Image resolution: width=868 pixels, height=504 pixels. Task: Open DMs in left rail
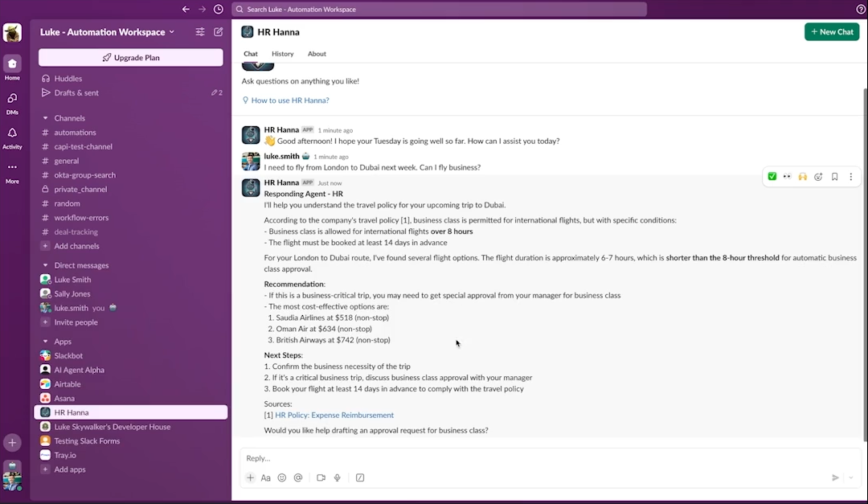[x=12, y=102]
